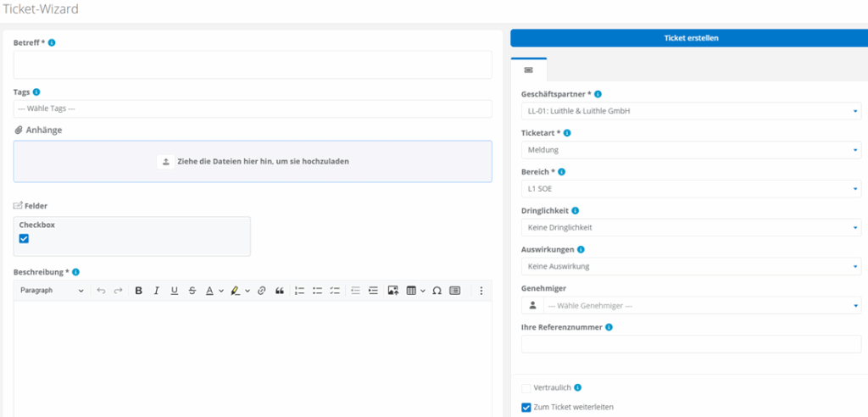868x417 pixels.
Task: Open the Ticketart dropdown
Action: (x=690, y=150)
